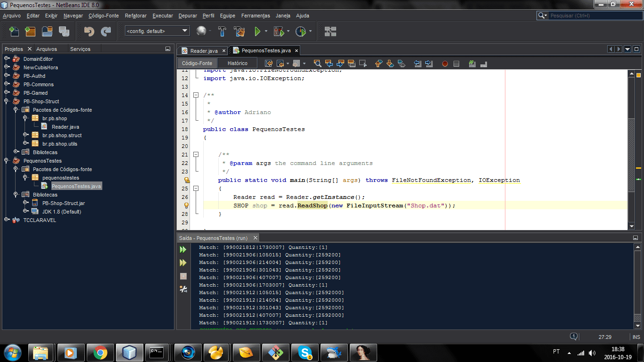Switch to the Arquivos tab
This screenshot has height=362, width=644.
47,49
